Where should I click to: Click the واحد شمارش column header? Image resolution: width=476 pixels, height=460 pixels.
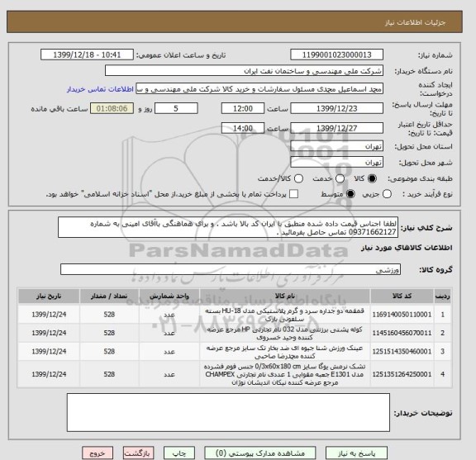(169, 296)
